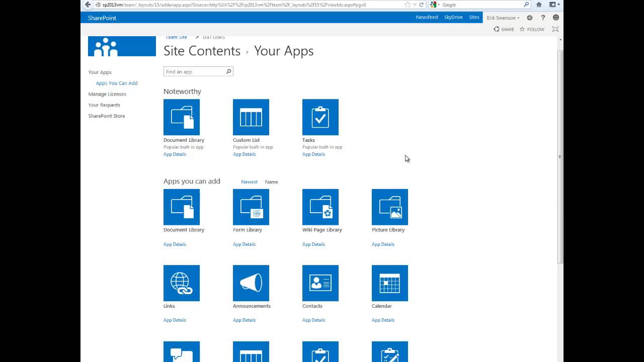Screen dimensions: 644x362
Task: Open App Details for Picture Library
Action: click(x=383, y=244)
